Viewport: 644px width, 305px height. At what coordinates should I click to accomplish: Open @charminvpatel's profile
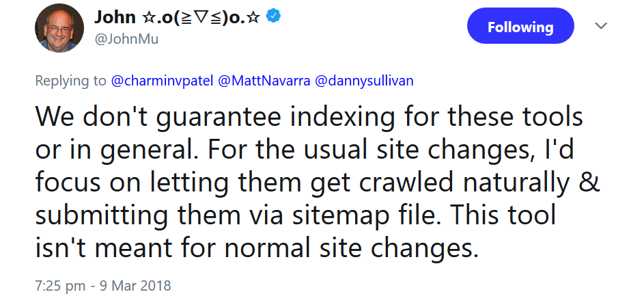pyautogui.click(x=161, y=81)
